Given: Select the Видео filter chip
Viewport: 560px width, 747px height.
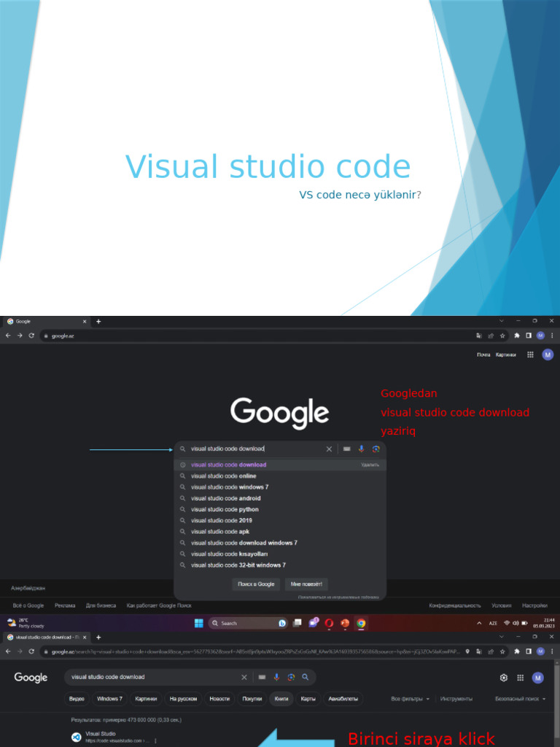Looking at the screenshot, I should point(77,699).
